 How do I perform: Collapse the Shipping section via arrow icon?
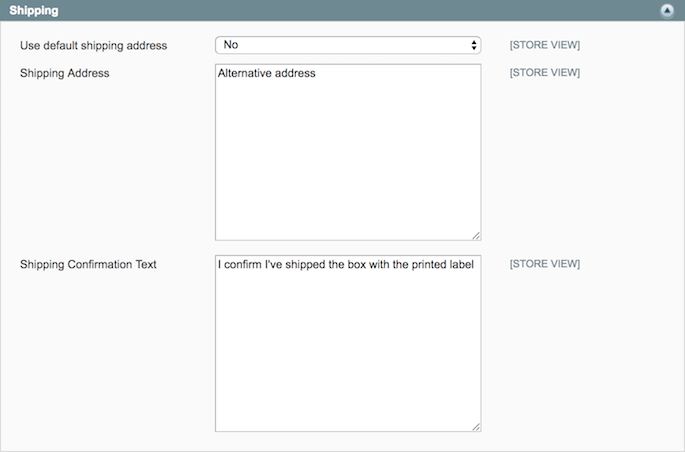(x=667, y=11)
